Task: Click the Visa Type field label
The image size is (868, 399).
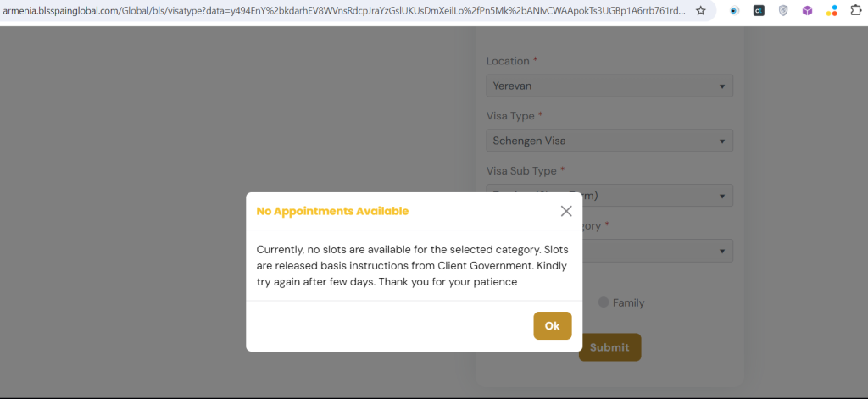Action: (510, 116)
